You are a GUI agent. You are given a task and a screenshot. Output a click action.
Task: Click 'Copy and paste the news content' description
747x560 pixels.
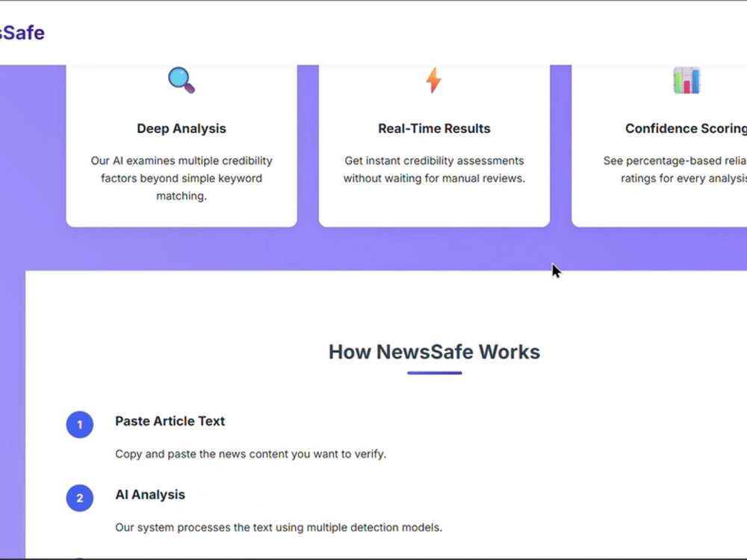(x=250, y=454)
